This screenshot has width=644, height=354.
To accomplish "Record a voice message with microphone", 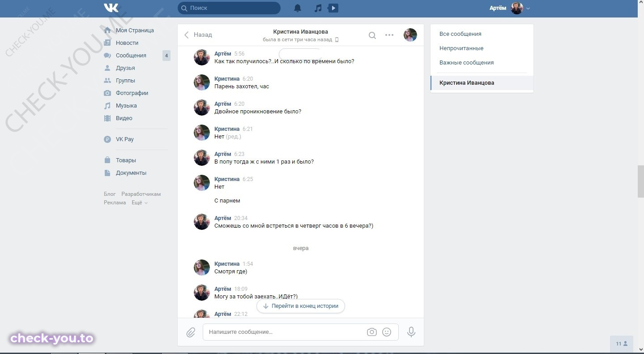I will [411, 332].
